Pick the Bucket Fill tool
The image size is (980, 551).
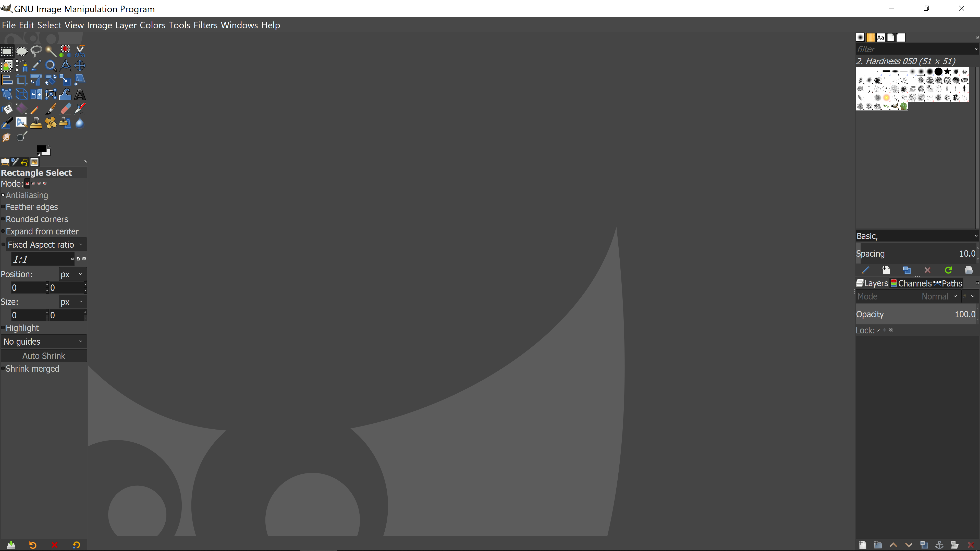[7, 109]
